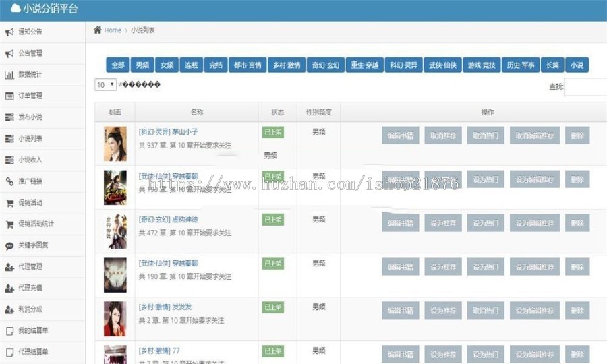Open the 代理结算单 sidebar menu
Image resolution: width=607 pixels, height=364 pixels.
[42, 352]
